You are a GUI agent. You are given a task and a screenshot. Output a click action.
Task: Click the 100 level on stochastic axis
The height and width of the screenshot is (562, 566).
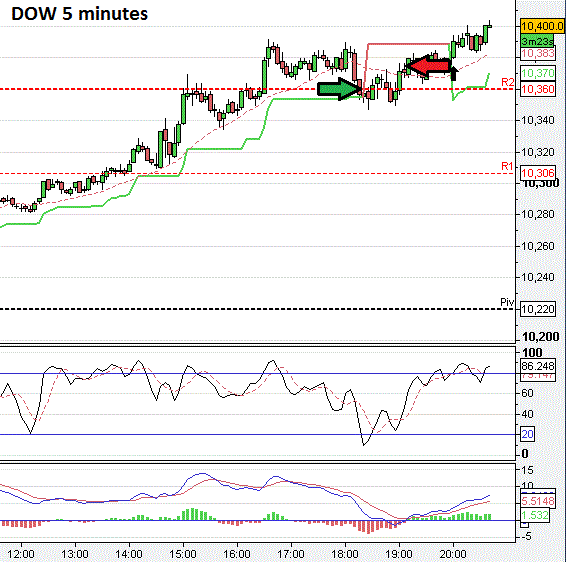(x=532, y=352)
